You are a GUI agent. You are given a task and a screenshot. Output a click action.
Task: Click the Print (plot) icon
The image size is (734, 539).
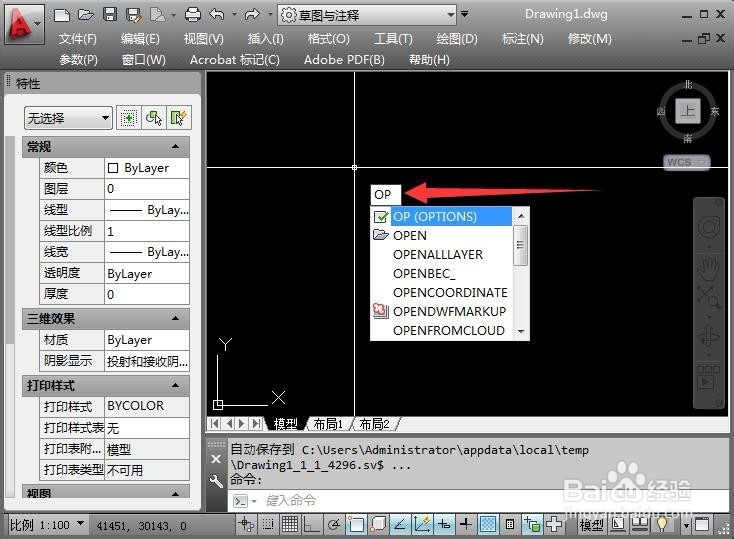[x=192, y=15]
